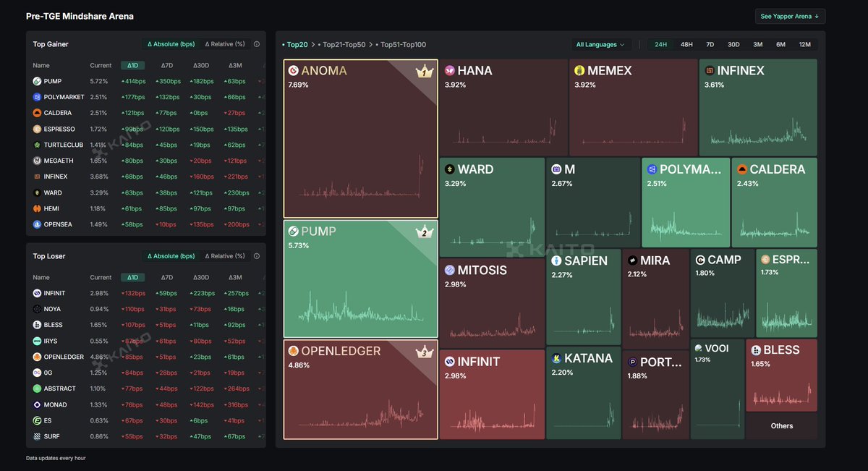Sort Top Gainer by Δ30D column

point(201,65)
